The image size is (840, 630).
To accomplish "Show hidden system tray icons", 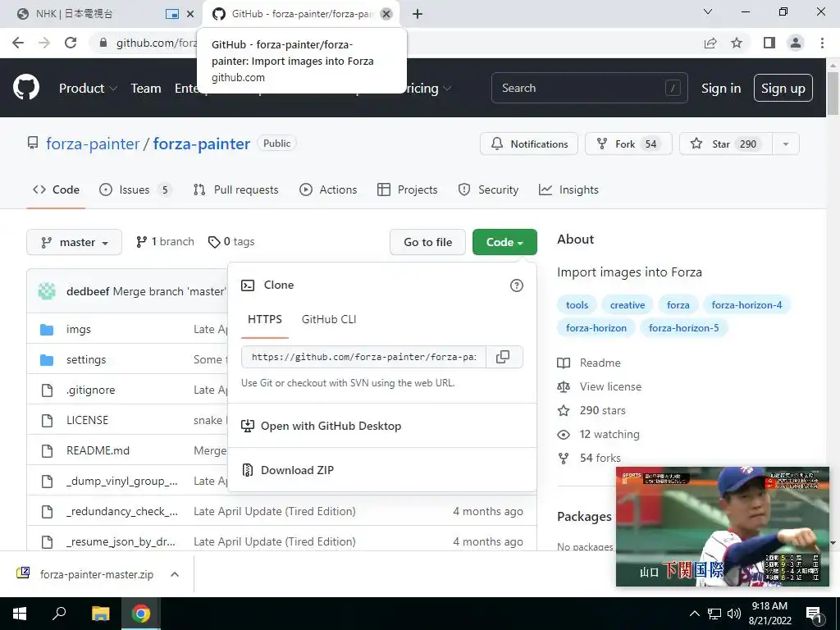I will pyautogui.click(x=694, y=614).
